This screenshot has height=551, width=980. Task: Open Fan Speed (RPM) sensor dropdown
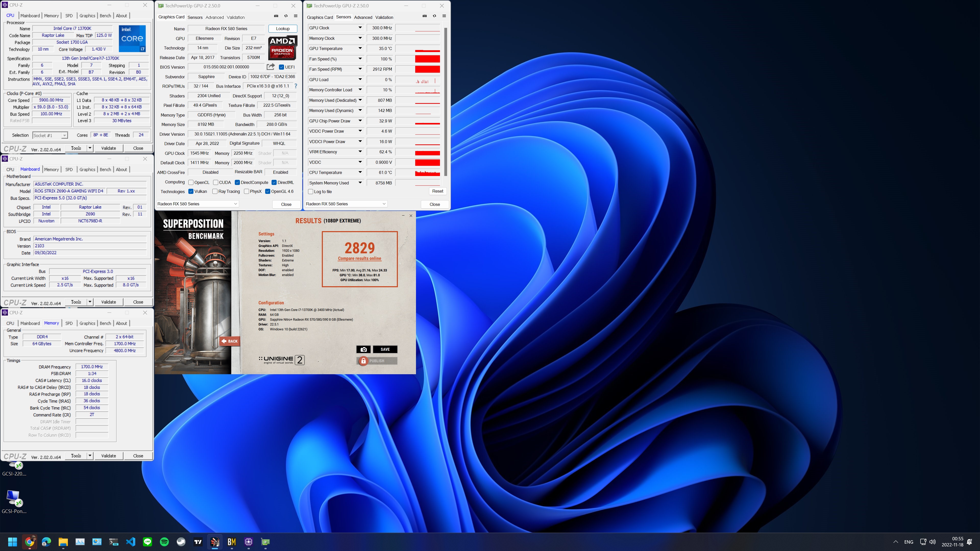pyautogui.click(x=360, y=69)
